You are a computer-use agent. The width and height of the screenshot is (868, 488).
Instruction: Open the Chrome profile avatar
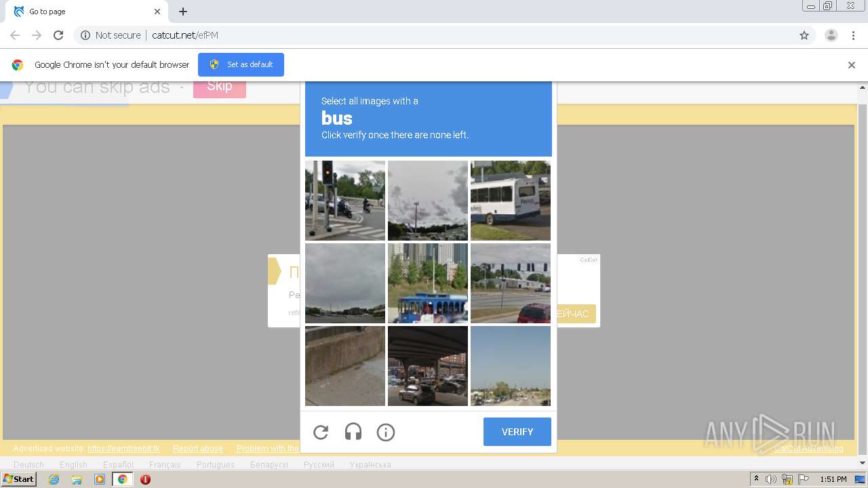[831, 35]
